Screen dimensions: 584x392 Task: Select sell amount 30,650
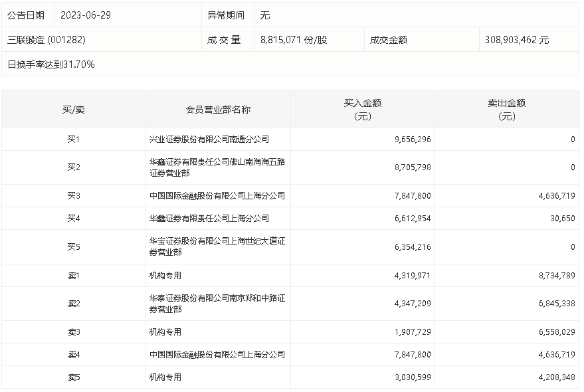click(x=563, y=219)
